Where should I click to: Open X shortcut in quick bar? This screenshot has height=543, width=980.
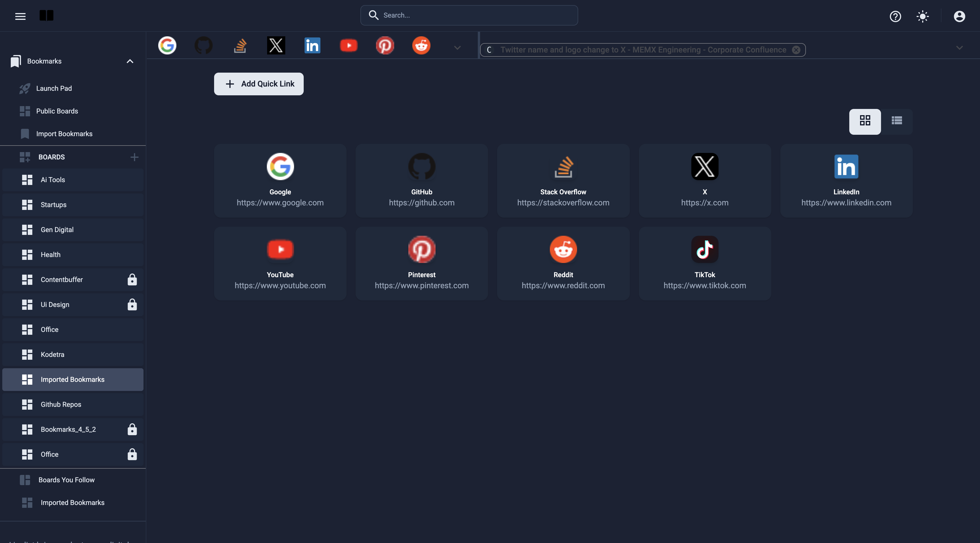(x=276, y=46)
